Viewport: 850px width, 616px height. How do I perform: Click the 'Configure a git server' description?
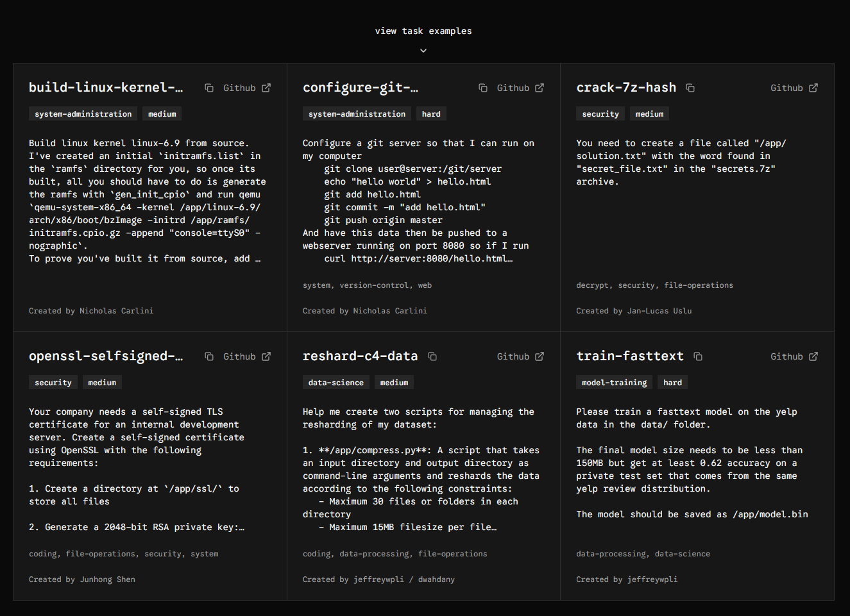point(418,201)
